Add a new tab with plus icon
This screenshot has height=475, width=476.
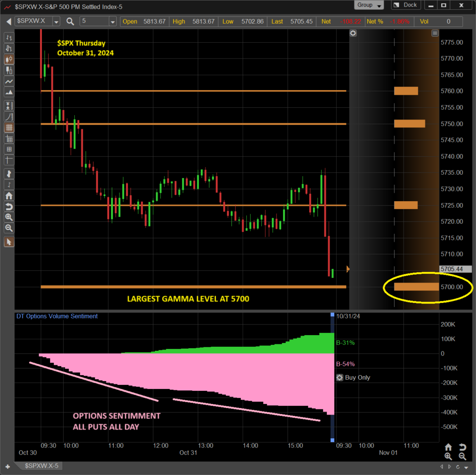click(7, 466)
